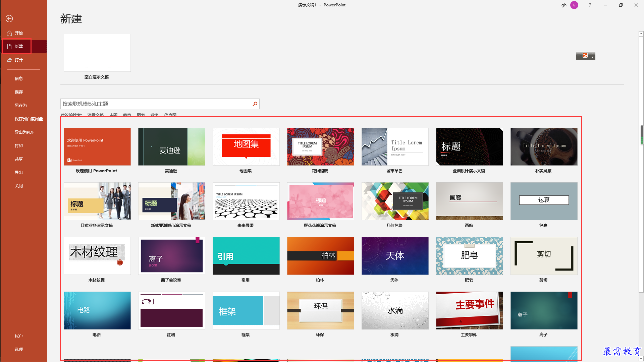Pick the 花团锦簇 template
This screenshot has width=644, height=362.
[x=321, y=146]
